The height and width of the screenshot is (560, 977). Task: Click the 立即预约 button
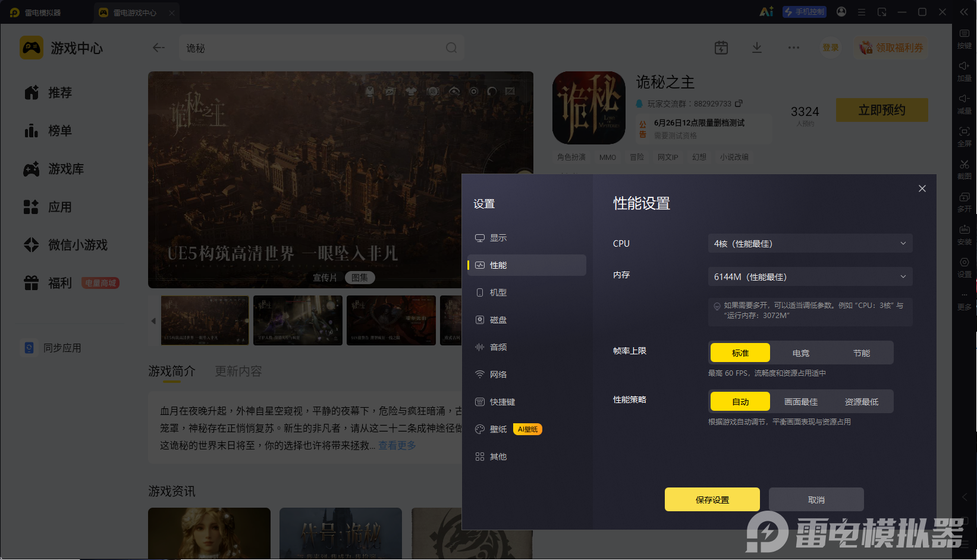[882, 110]
